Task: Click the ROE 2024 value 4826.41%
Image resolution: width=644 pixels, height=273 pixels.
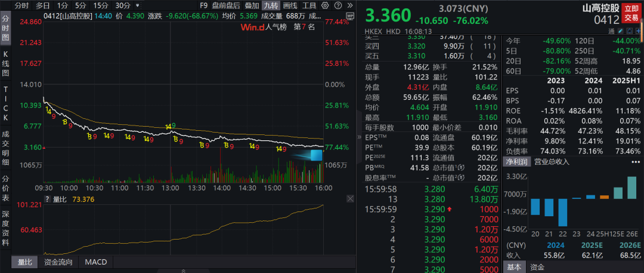Action: [x=587, y=111]
